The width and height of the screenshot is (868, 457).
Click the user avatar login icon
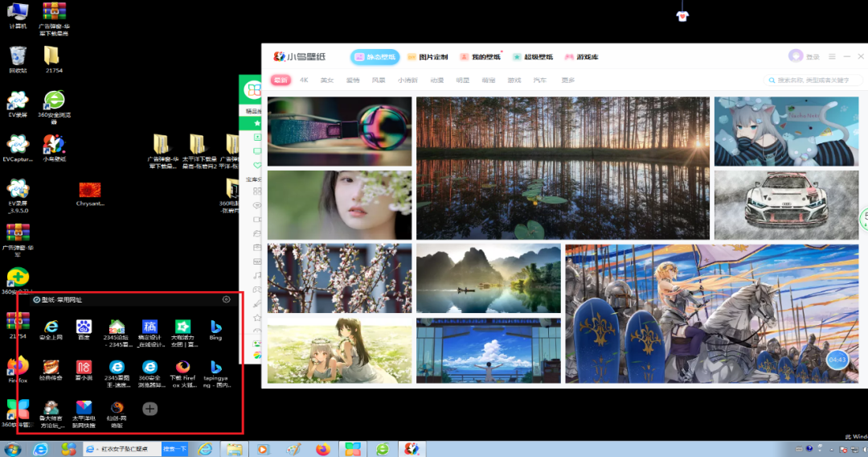(x=796, y=56)
